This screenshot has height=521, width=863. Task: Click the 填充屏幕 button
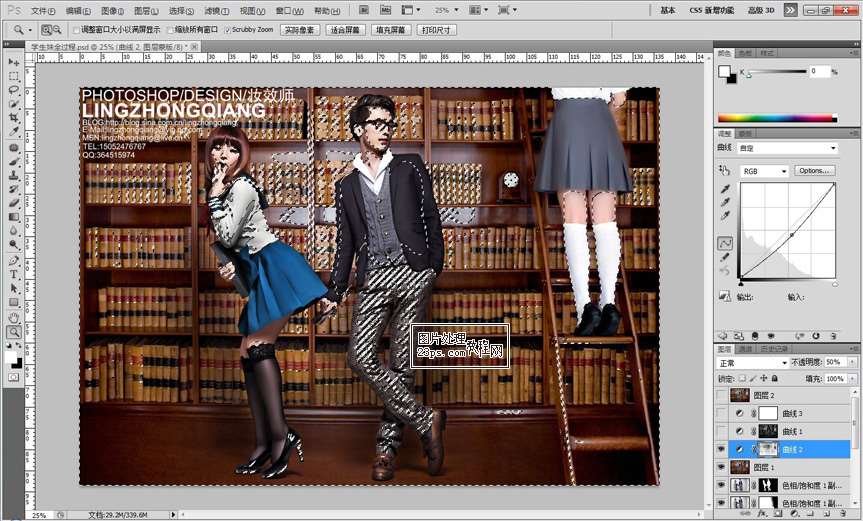(391, 30)
